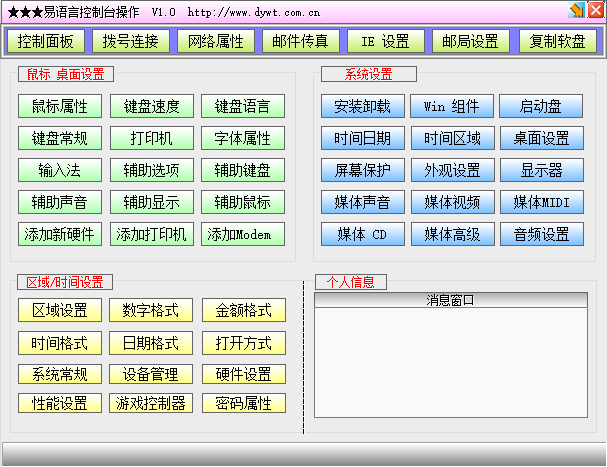Click the 键盘速度 button
The width and height of the screenshot is (607, 467).
152,107
